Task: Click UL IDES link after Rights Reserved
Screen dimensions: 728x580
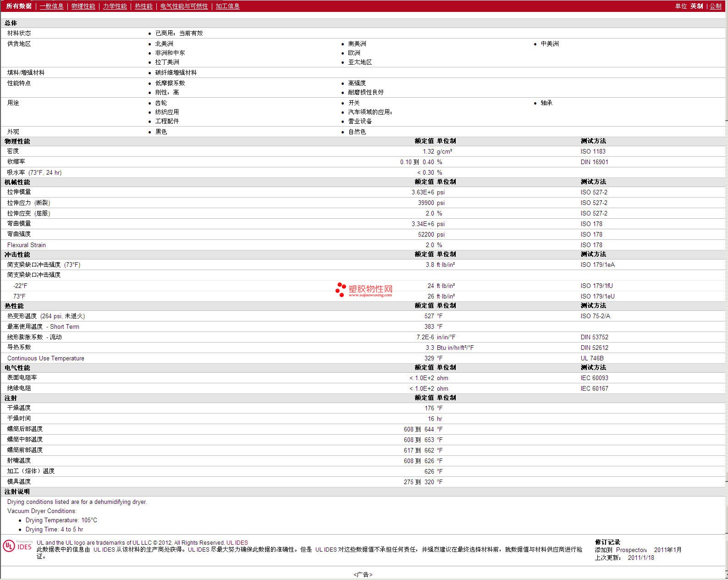Action: pyautogui.click(x=237, y=542)
